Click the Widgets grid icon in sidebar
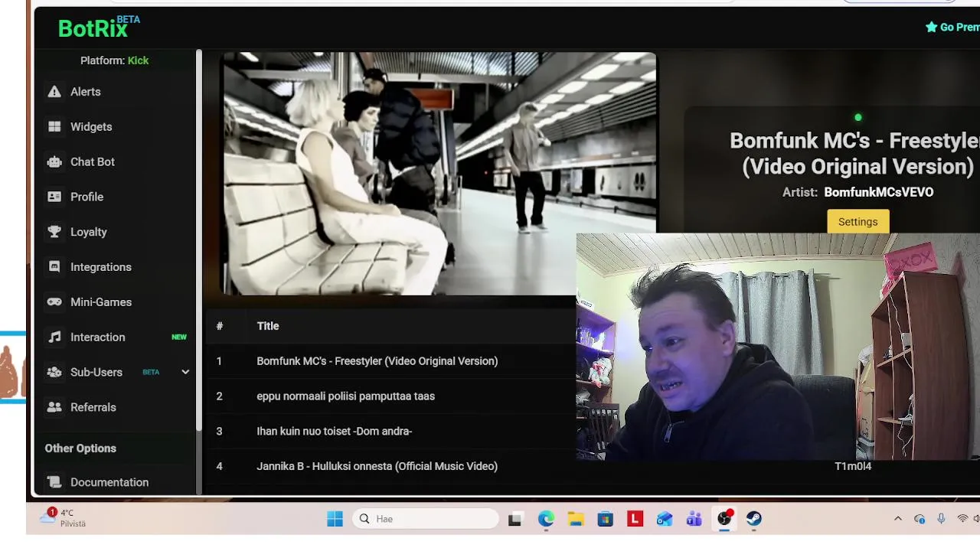This screenshot has height=551, width=980. click(54, 127)
